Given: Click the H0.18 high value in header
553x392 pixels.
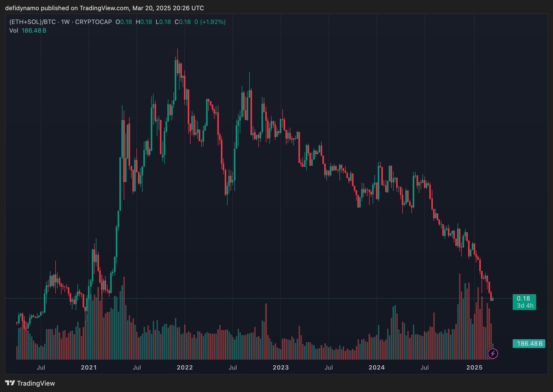Looking at the screenshot, I should coord(143,22).
